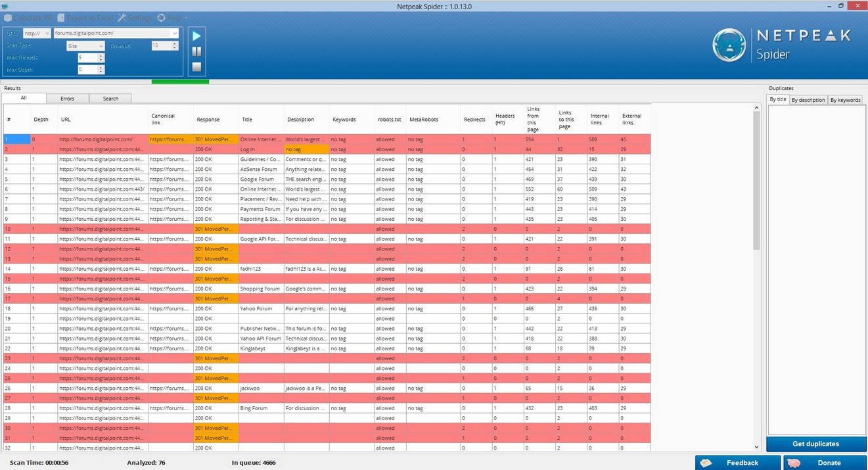Screen dimensions: 868x470
Task: Select the By keywords duplicates tab
Action: pos(845,100)
